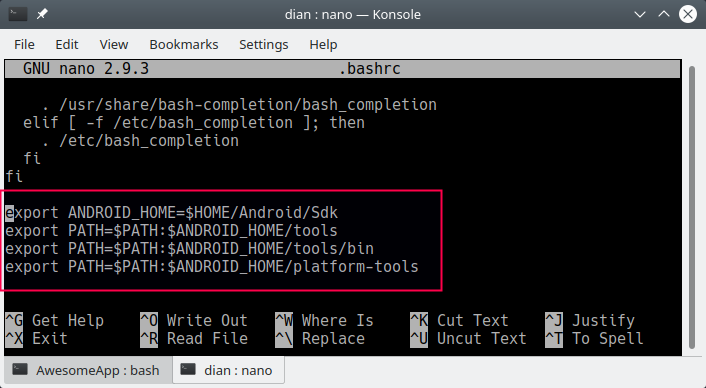Close the Konsole window
The width and height of the screenshot is (706, 388).
pyautogui.click(x=688, y=14)
